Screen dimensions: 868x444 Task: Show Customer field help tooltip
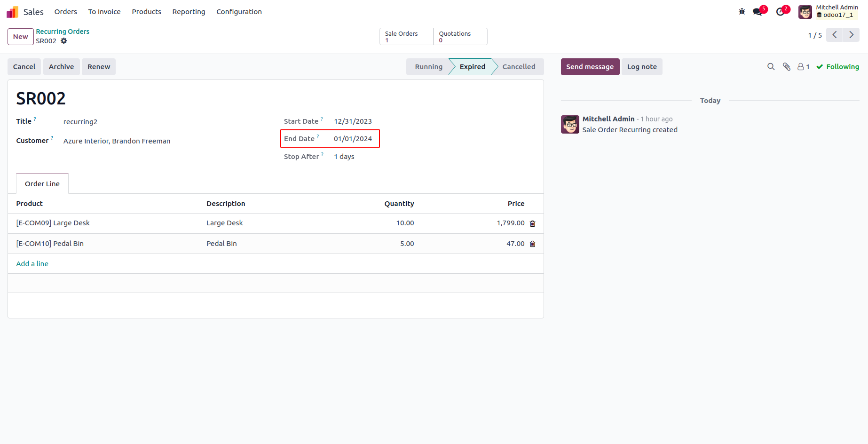click(x=52, y=138)
